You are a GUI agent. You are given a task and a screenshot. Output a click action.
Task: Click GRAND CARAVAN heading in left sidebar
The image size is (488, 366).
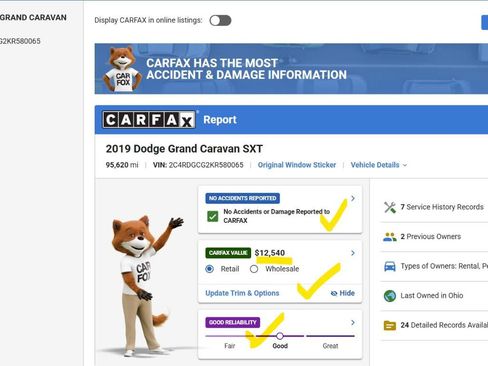33,18
